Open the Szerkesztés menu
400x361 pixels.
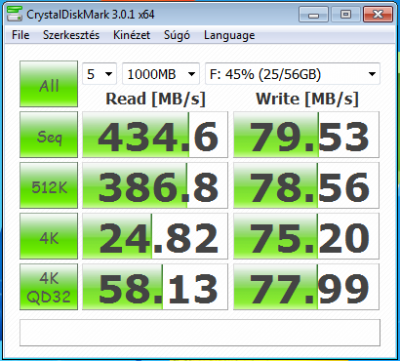click(x=71, y=35)
